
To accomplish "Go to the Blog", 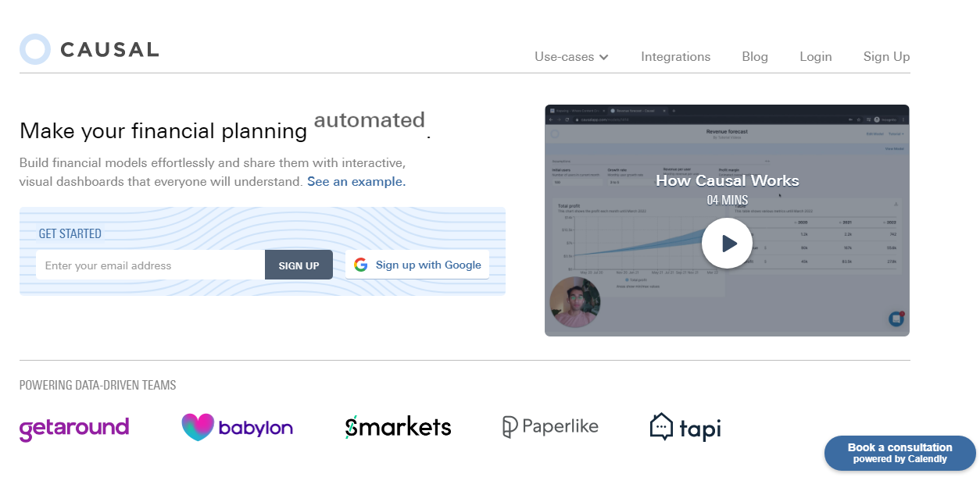I will coord(755,57).
